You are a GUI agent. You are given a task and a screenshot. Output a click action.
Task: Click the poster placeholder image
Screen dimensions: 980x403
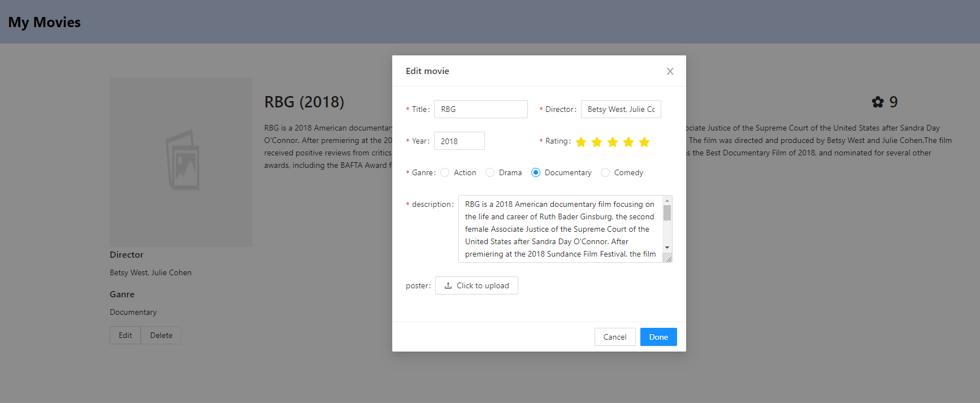coord(181,162)
